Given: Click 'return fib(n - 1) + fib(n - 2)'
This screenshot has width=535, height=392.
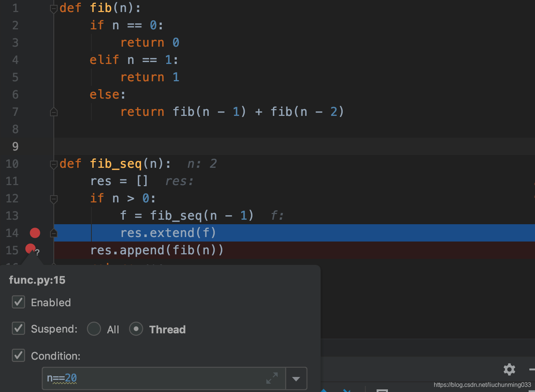Looking at the screenshot, I should pyautogui.click(x=232, y=112).
